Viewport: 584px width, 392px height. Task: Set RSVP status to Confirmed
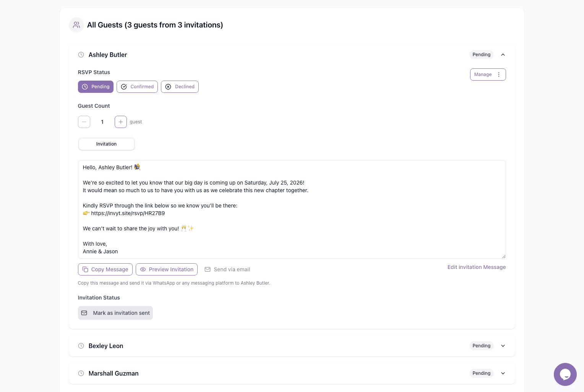coord(137,87)
